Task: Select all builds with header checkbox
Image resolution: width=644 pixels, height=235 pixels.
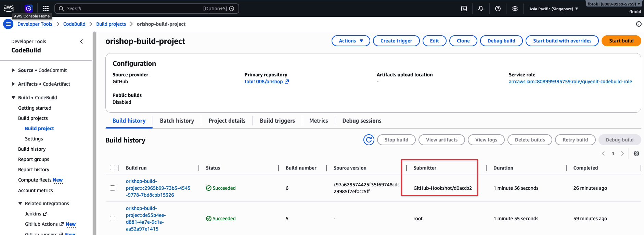Action: [x=113, y=168]
